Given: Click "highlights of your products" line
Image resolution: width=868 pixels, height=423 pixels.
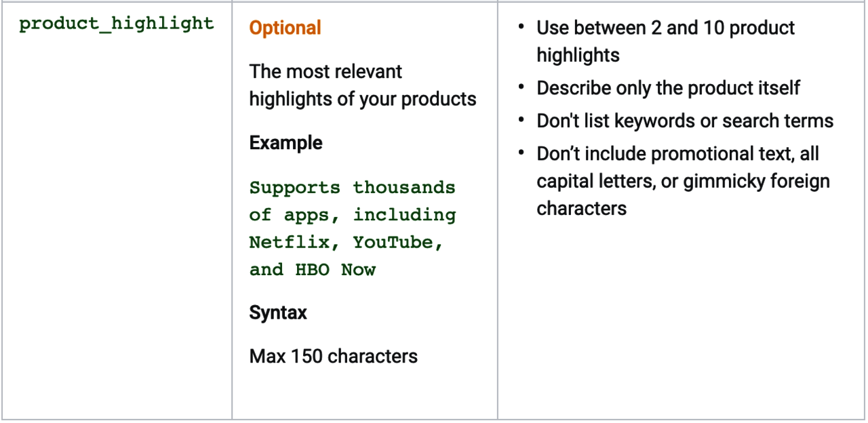Looking at the screenshot, I should point(362,99).
